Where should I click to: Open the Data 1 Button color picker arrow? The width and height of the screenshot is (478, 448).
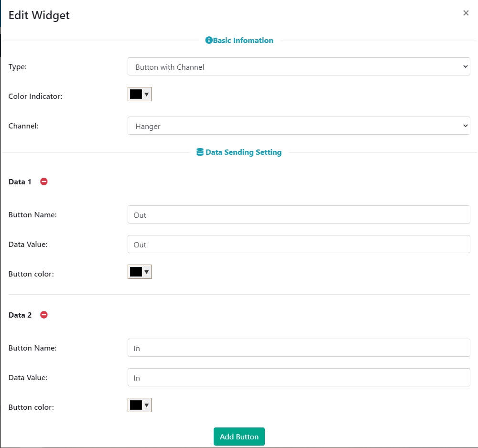[x=147, y=272]
